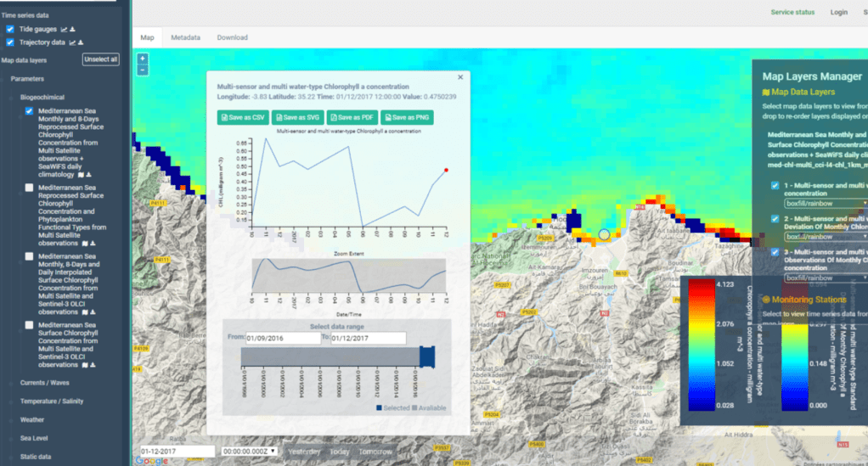Viewport: 868px width, 466px height.
Task: Uncheck the Trajectory data checkbox
Action: 10,42
